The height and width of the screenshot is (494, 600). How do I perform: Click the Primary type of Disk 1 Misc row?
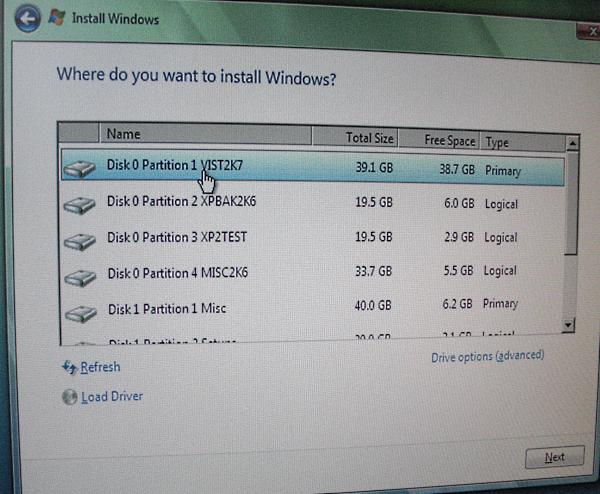(501, 304)
